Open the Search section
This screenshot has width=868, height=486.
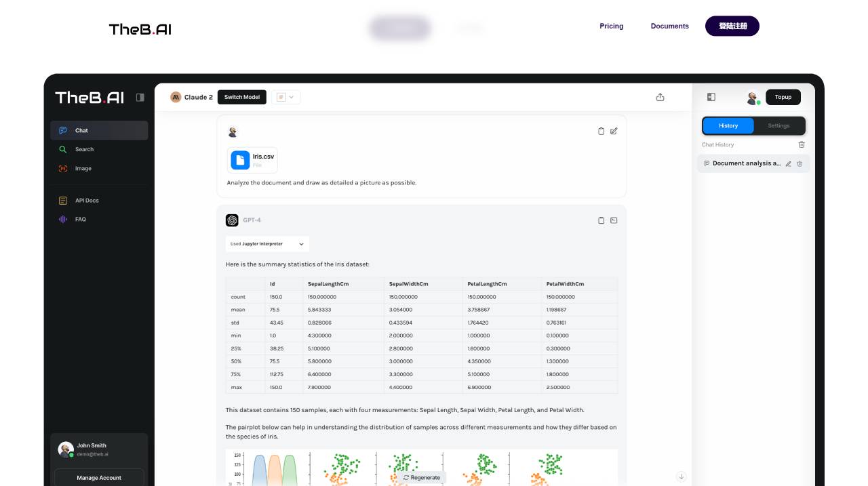coord(84,149)
